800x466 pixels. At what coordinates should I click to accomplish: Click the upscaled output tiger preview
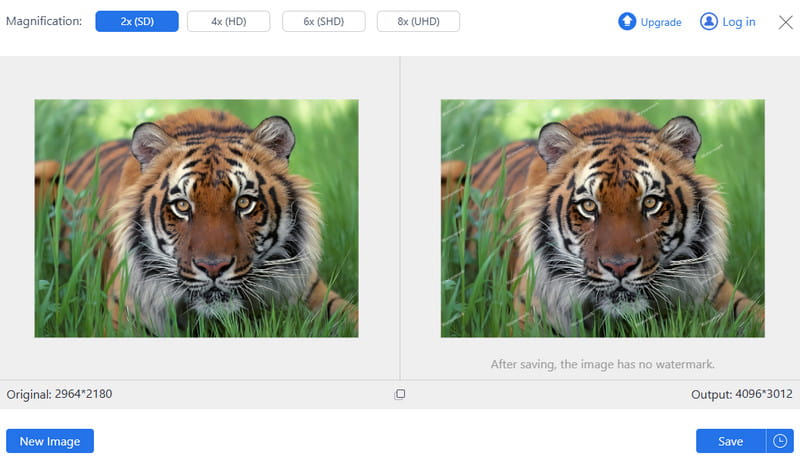click(x=603, y=218)
